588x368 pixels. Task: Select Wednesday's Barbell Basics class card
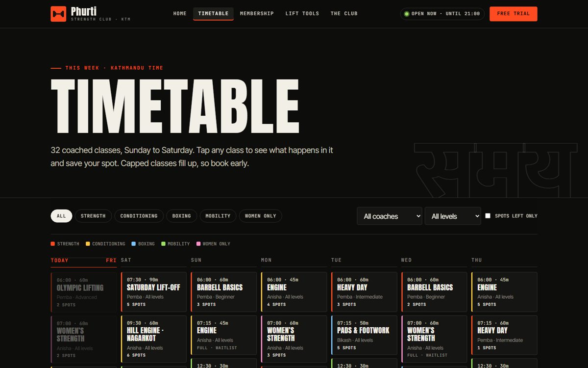tap(434, 292)
